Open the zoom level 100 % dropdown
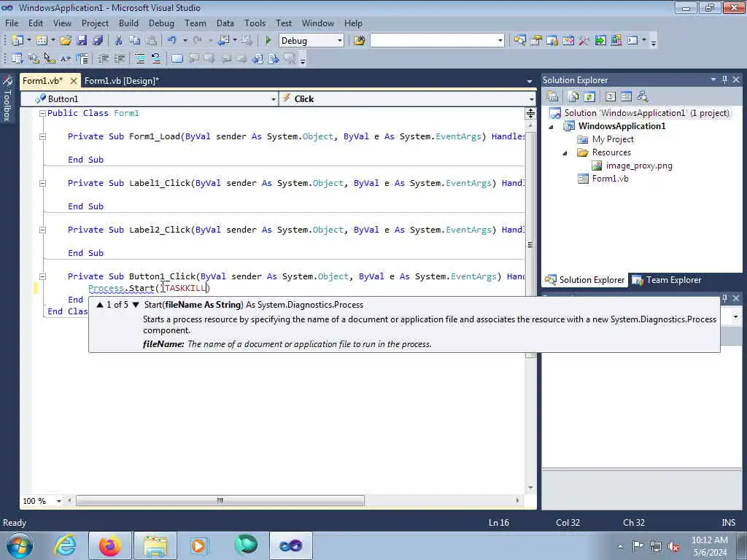This screenshot has height=560, width=747. coord(58,501)
